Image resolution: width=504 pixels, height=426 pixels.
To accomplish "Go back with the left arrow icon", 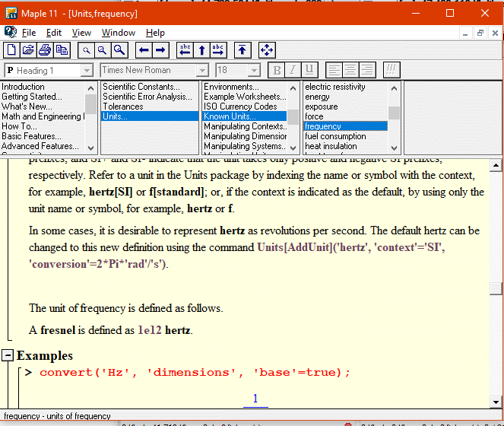I will 144,50.
